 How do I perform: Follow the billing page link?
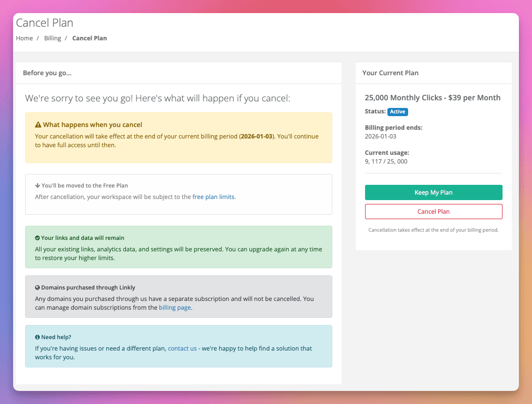click(175, 307)
